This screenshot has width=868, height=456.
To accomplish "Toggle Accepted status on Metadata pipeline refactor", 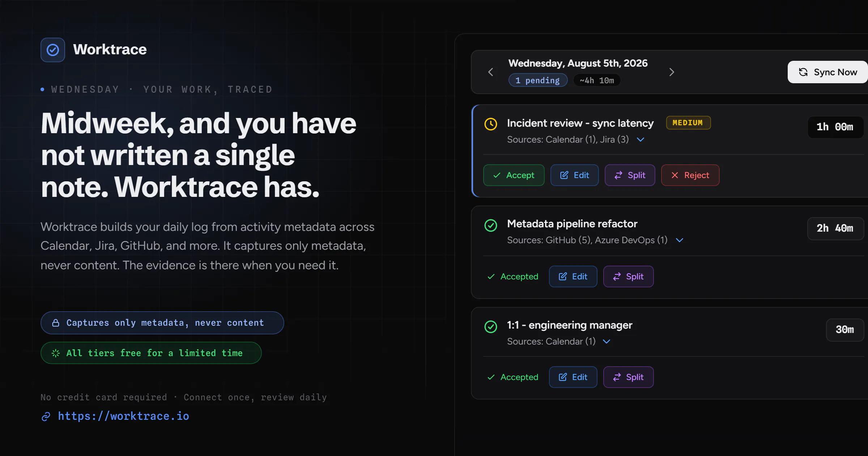I will [513, 276].
